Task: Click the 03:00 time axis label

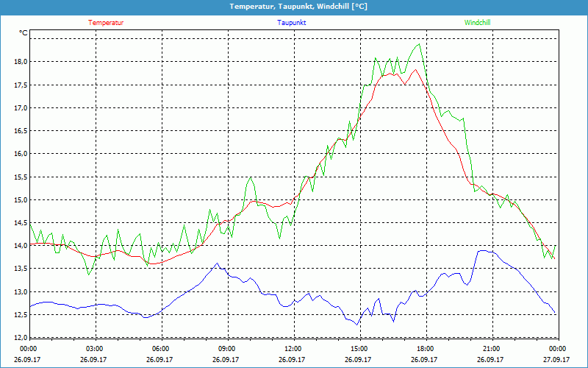Action: [x=95, y=349]
